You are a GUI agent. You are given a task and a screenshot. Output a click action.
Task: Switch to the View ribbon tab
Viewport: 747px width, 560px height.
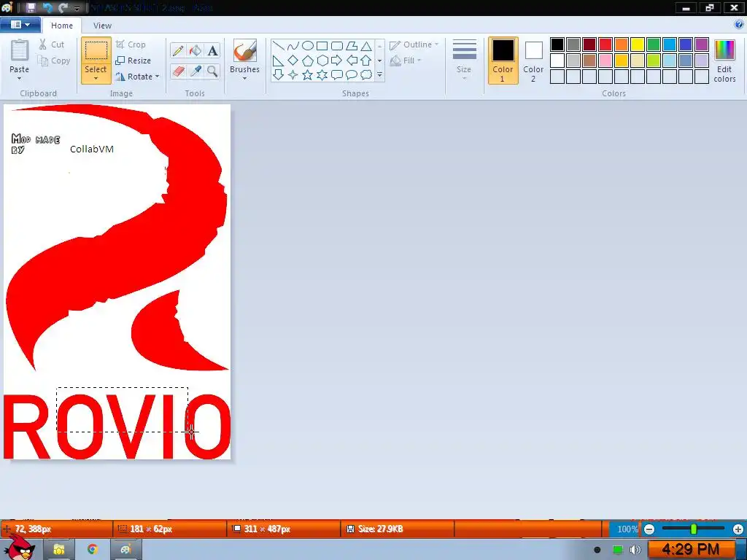coord(102,26)
